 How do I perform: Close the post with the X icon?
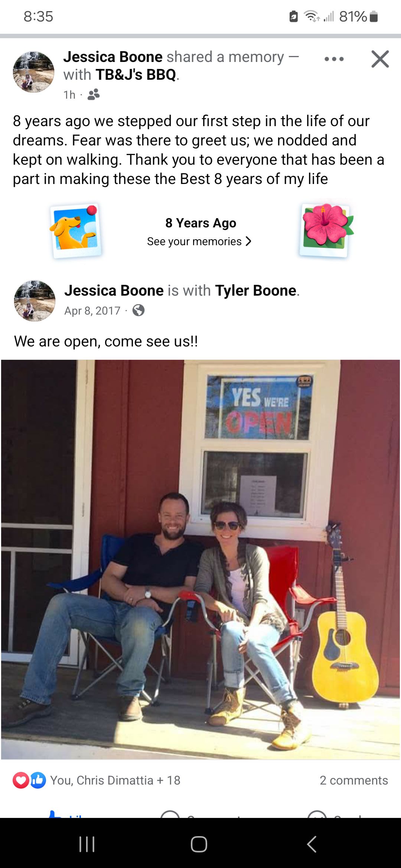(380, 59)
